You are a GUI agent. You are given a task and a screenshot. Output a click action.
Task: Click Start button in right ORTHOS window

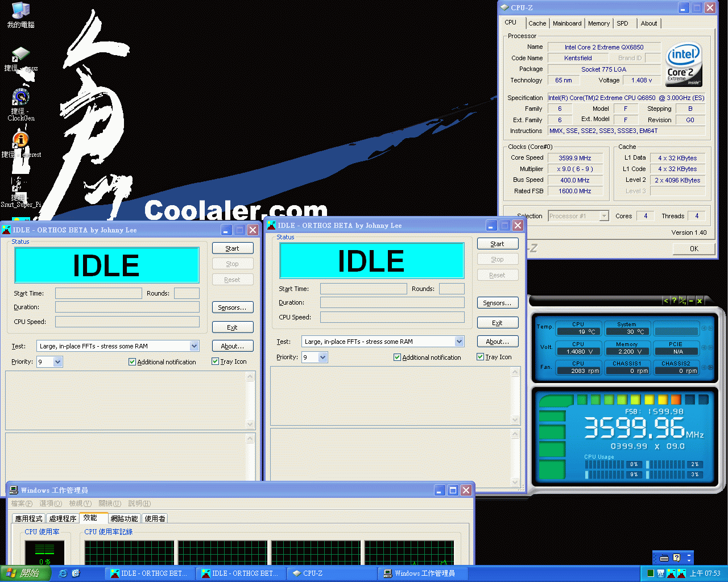click(498, 244)
